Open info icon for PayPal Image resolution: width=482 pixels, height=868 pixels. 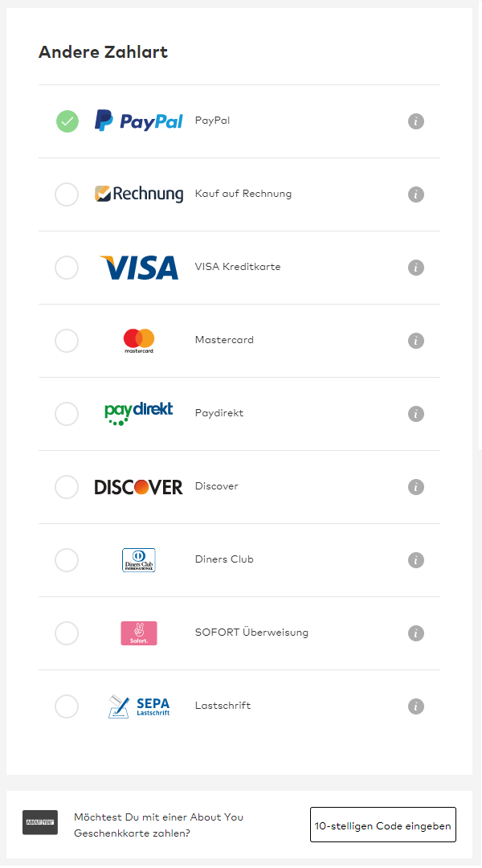click(x=415, y=121)
